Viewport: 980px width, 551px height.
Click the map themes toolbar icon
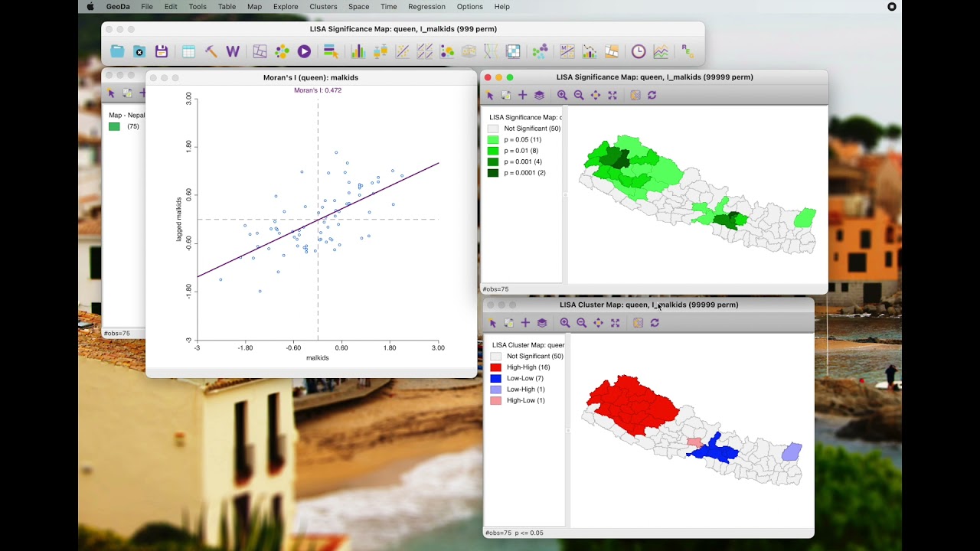pyautogui.click(x=260, y=51)
